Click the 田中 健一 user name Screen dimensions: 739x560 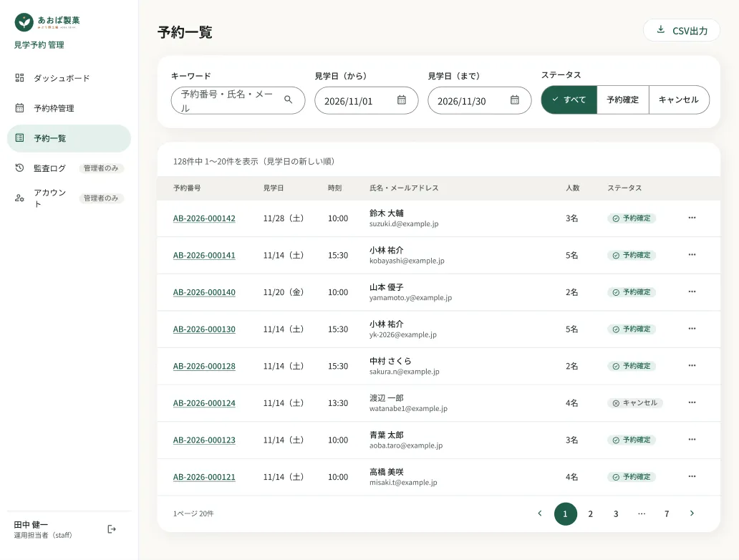tap(31, 525)
